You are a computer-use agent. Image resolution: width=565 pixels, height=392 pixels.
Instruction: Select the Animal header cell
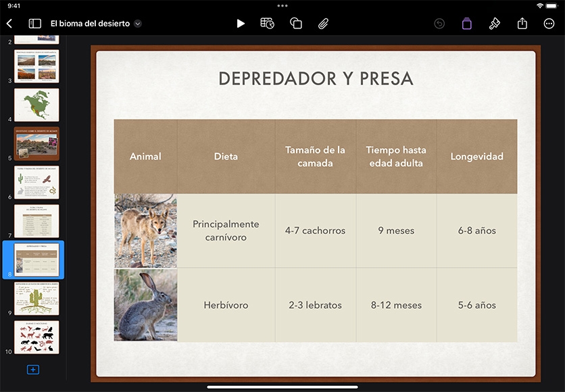click(x=145, y=156)
